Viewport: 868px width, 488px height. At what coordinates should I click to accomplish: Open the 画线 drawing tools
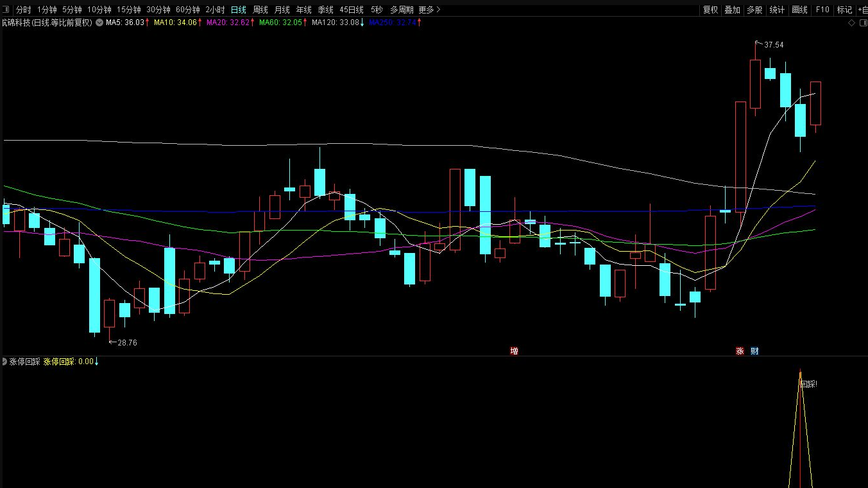coord(799,10)
